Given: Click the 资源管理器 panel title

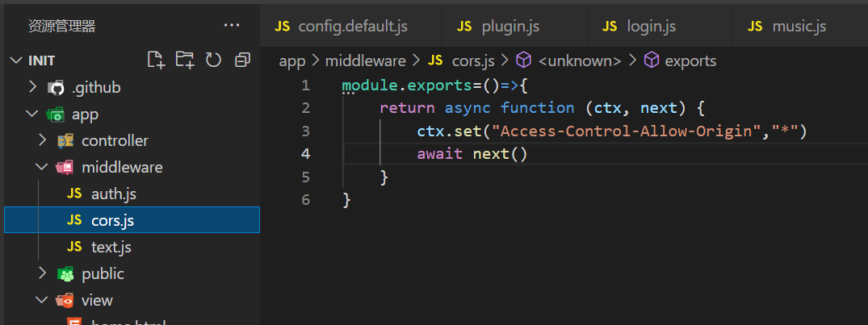Looking at the screenshot, I should [x=62, y=26].
